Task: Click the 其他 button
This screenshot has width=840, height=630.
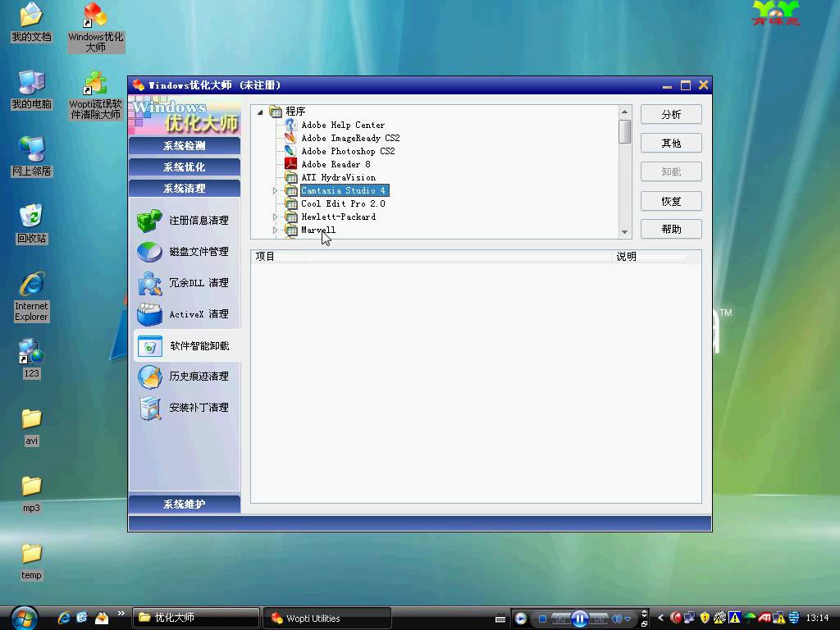Action: (671, 143)
